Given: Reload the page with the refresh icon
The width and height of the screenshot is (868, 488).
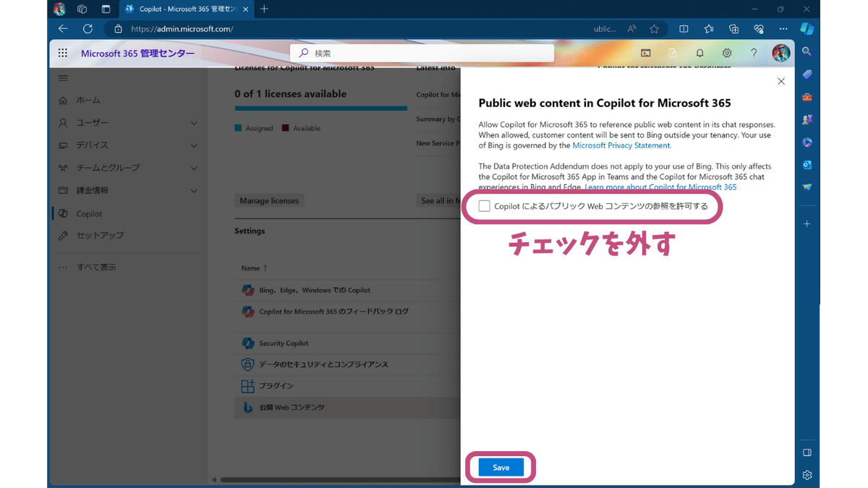Looking at the screenshot, I should coord(88,29).
